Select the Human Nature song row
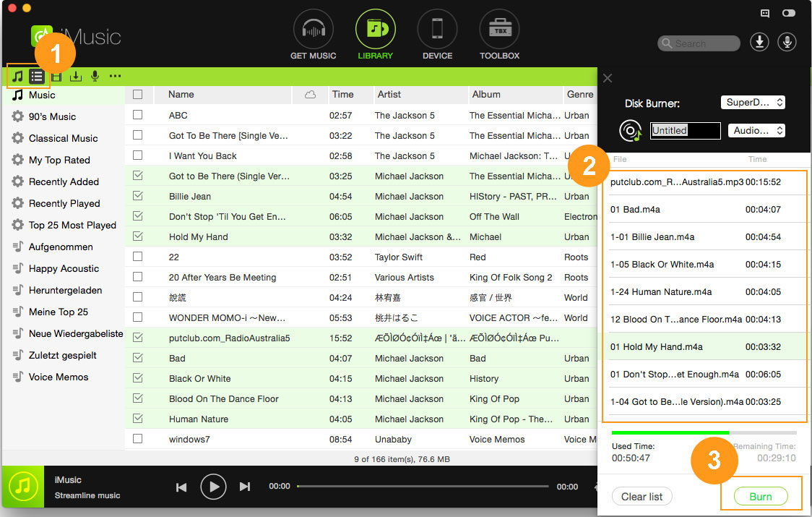The image size is (812, 517). click(x=361, y=419)
